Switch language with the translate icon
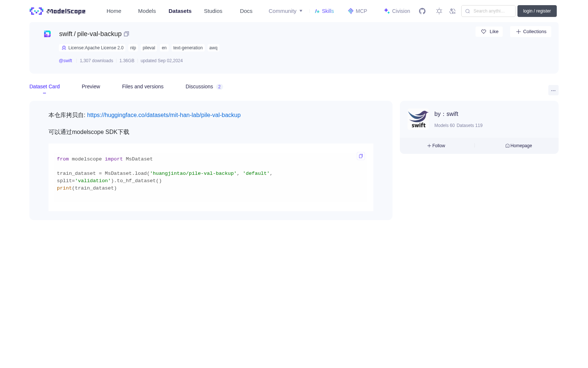 coord(452,11)
